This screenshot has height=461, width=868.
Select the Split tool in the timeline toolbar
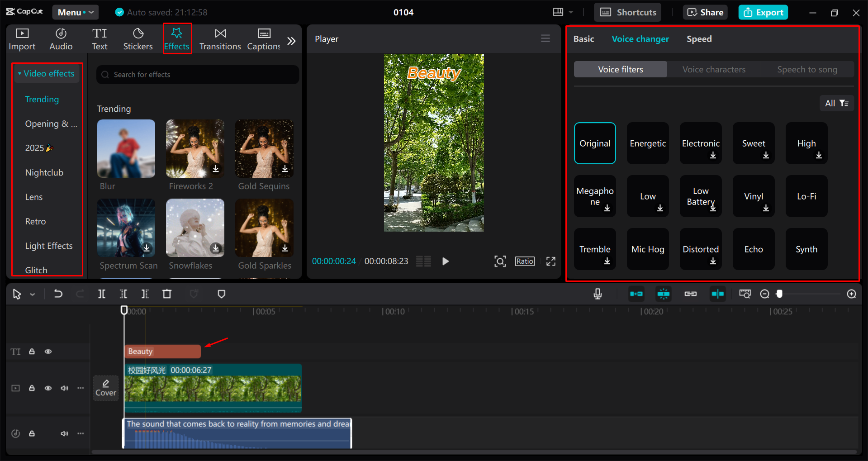(x=101, y=294)
